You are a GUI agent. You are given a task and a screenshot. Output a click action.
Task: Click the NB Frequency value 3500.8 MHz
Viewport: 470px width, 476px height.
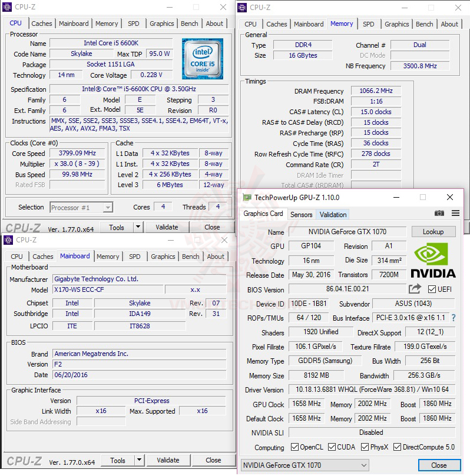pyautogui.click(x=420, y=66)
